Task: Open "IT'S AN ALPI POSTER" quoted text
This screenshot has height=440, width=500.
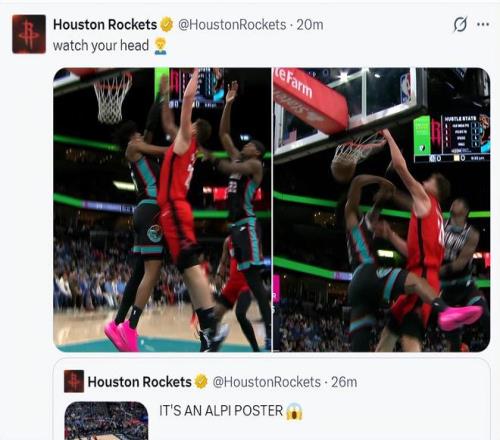Action: coord(221,411)
